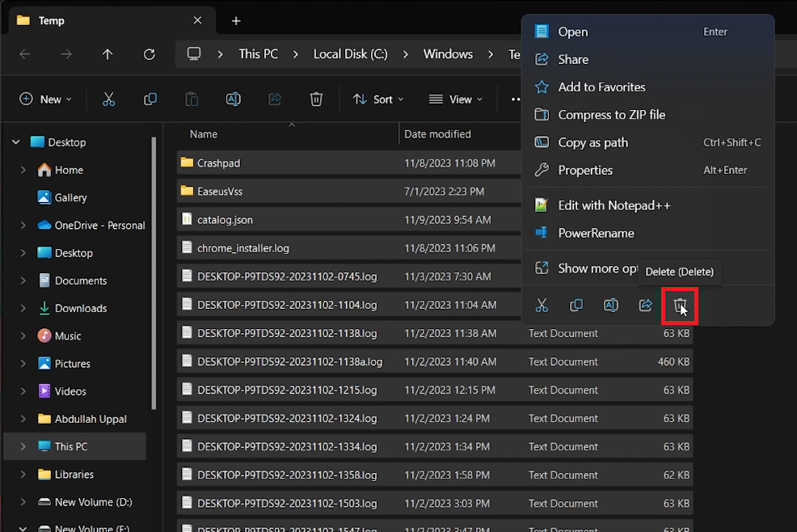Screen dimensions: 797x532
Task: Click the This PC computer icon in the breadcrumb
Action: (x=194, y=53)
